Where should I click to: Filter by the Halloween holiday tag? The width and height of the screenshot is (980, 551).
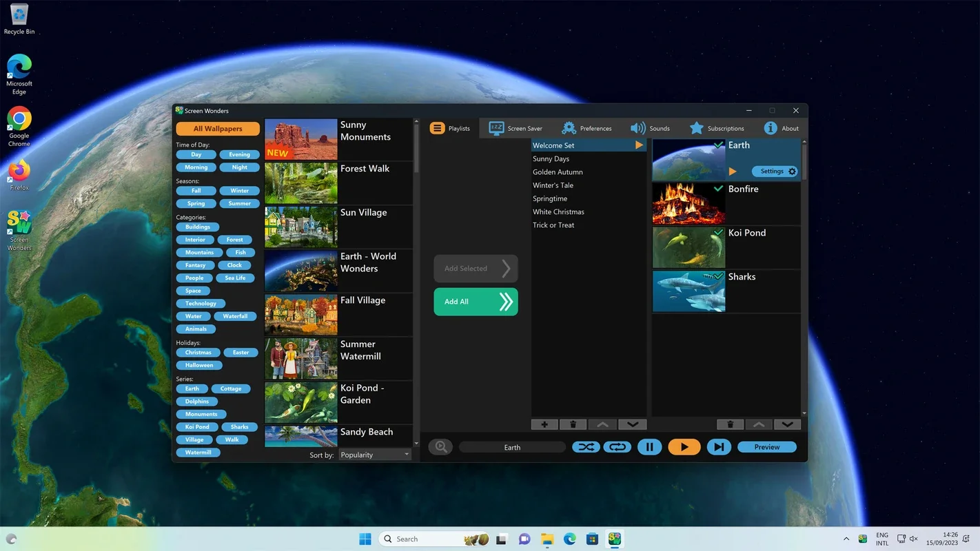click(x=199, y=365)
